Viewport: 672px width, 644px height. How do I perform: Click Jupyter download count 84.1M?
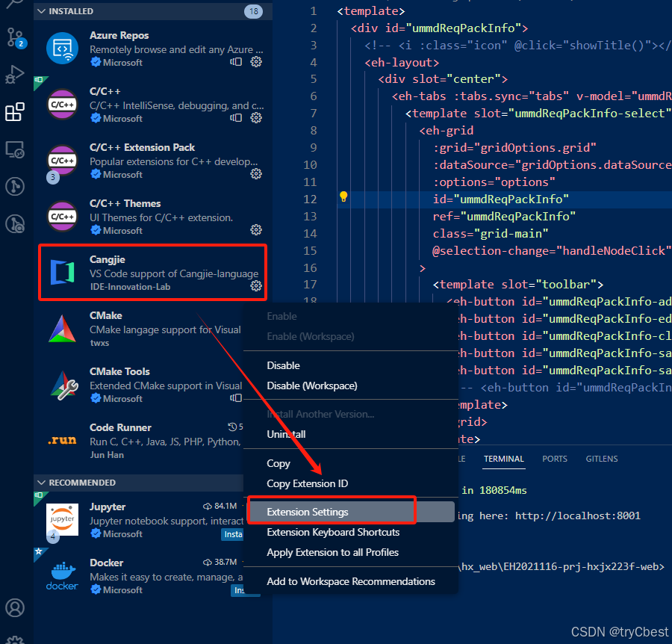click(x=220, y=506)
